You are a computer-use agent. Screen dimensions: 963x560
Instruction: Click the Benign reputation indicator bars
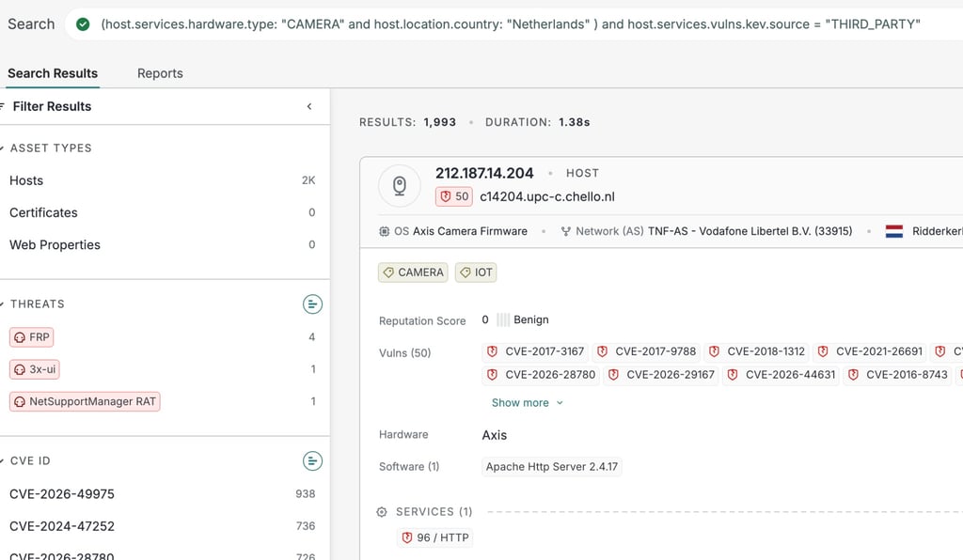[x=502, y=319]
